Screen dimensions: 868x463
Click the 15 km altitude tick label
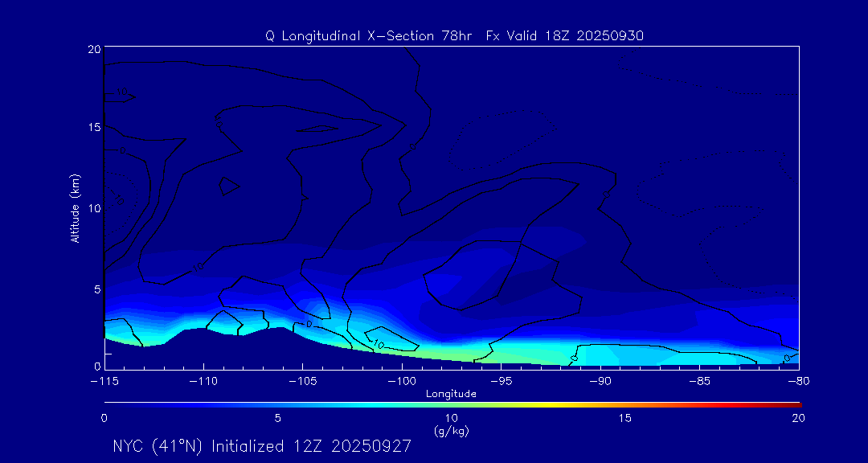click(x=92, y=128)
